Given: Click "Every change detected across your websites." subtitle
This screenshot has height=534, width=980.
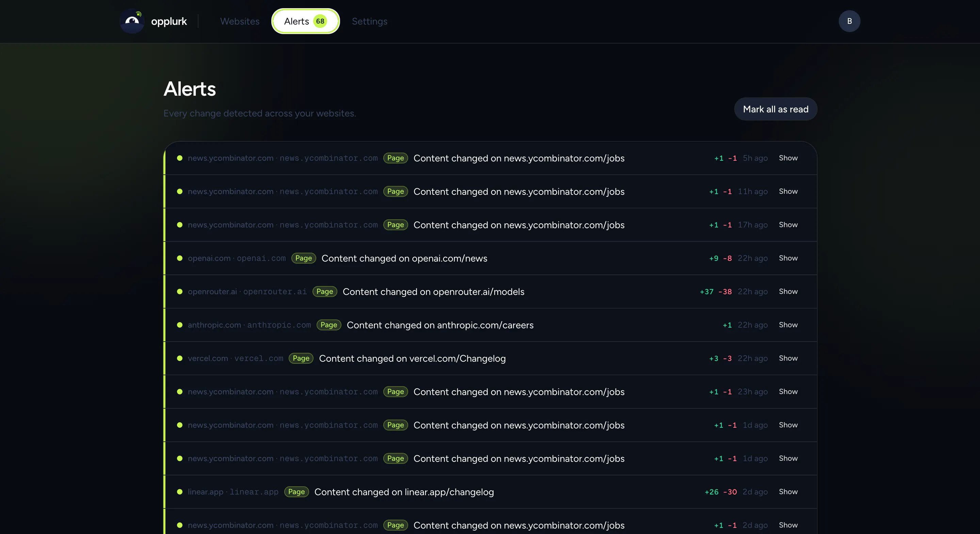Looking at the screenshot, I should pyautogui.click(x=260, y=113).
